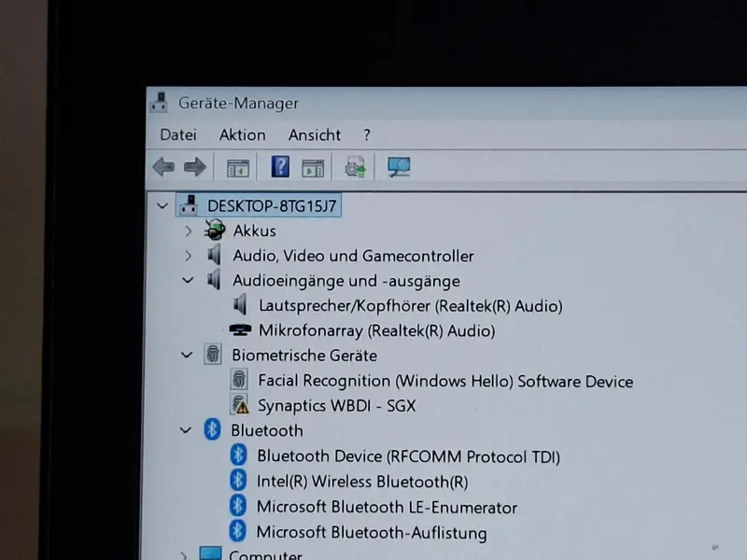Screen dimensions: 747x560
Task: Click the Forward arrow toolbar button
Action: point(195,167)
